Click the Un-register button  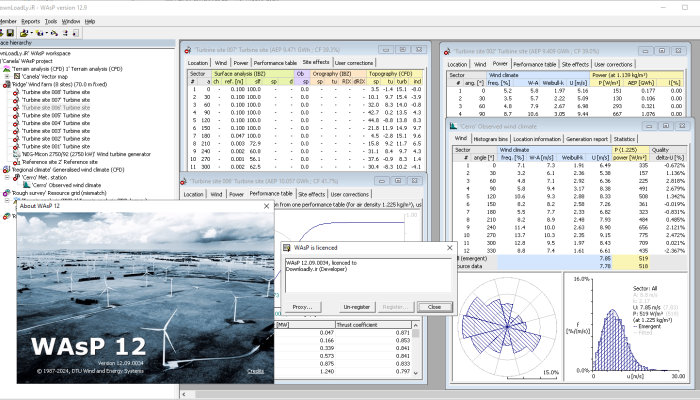pos(356,307)
